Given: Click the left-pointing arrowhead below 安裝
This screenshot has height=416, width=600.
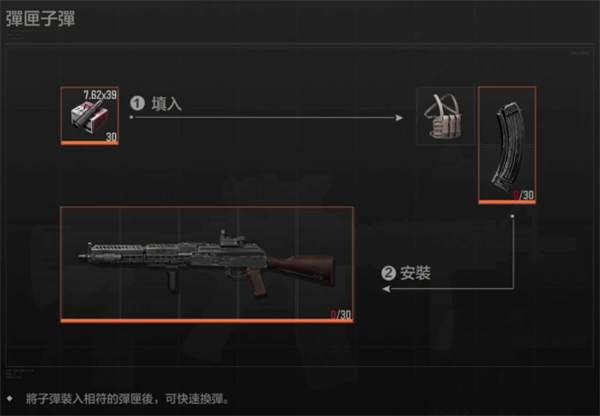Looking at the screenshot, I should (386, 289).
